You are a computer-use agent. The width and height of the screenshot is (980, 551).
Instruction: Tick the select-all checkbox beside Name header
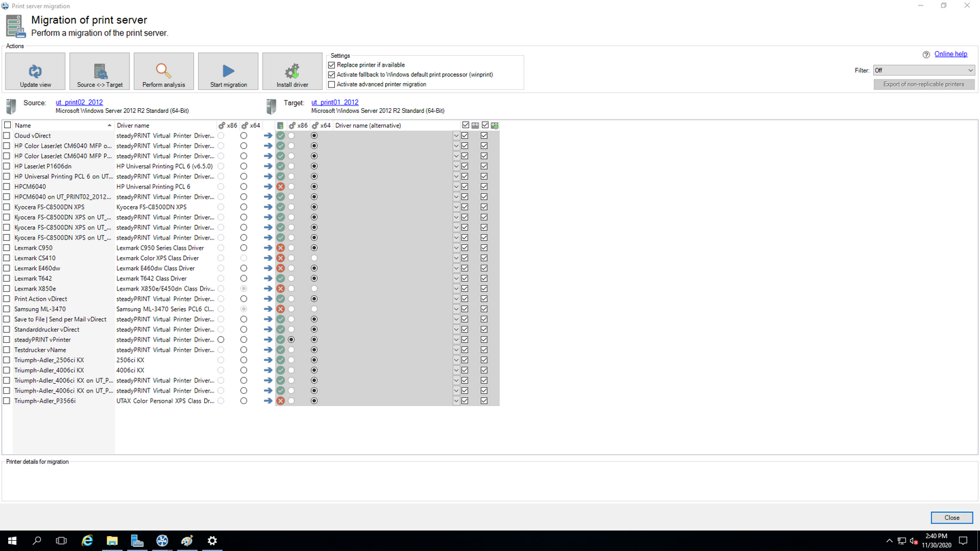pyautogui.click(x=7, y=125)
